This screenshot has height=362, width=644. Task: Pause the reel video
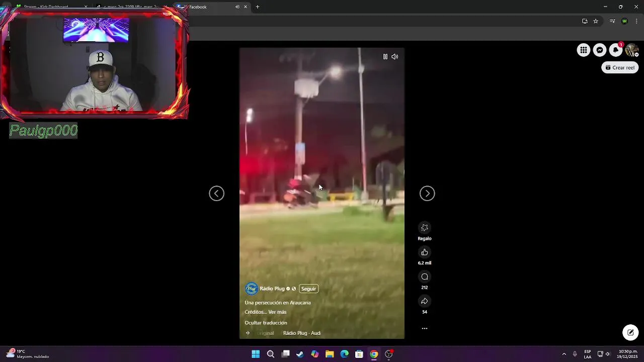pyautogui.click(x=385, y=57)
